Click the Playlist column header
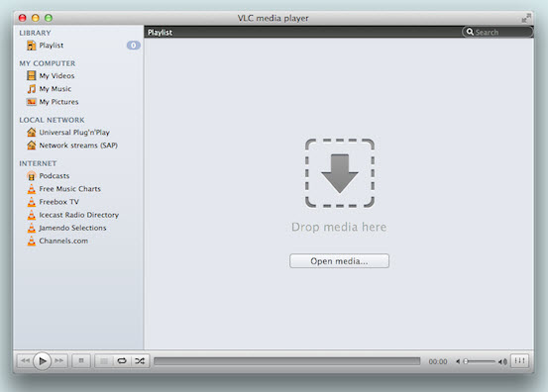This screenshot has width=548, height=392. pyautogui.click(x=160, y=33)
